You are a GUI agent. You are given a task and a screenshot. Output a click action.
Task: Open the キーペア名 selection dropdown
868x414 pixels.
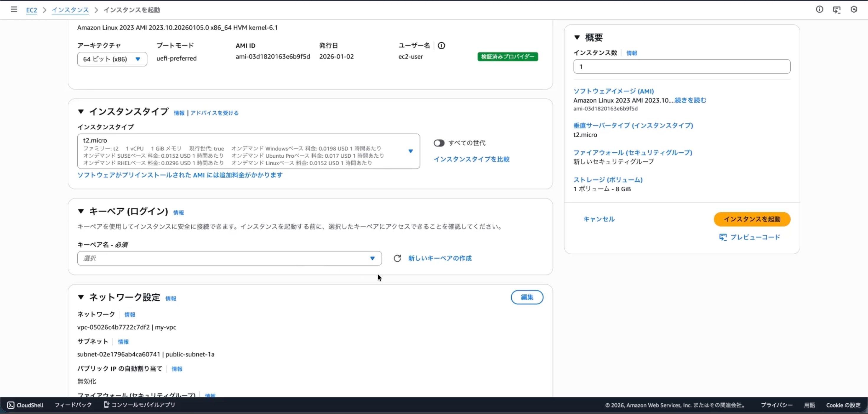(x=229, y=258)
